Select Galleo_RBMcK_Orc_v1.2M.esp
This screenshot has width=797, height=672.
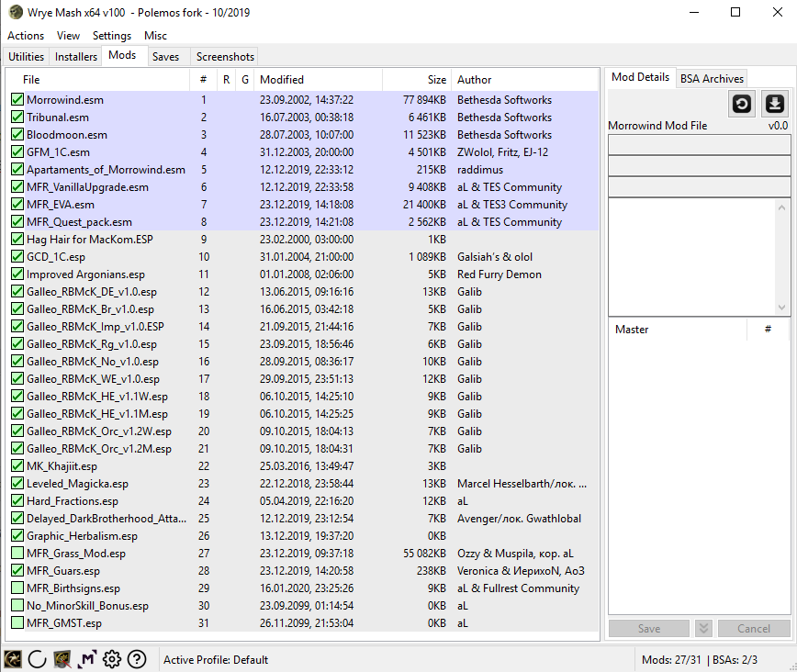tap(99, 448)
